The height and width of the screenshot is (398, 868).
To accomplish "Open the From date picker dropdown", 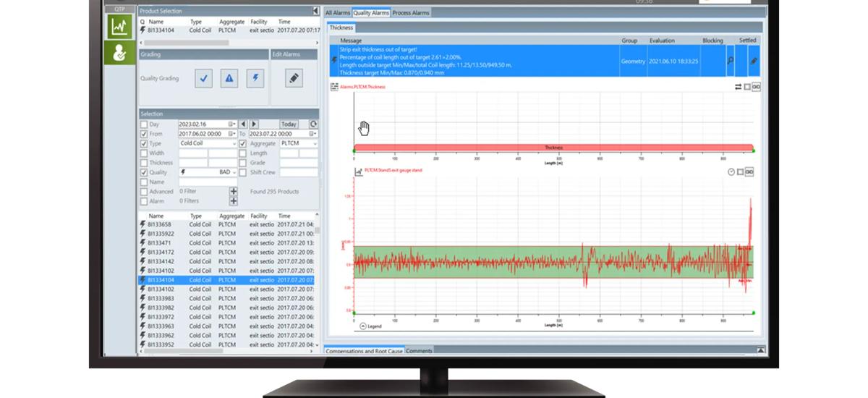I will pos(232,134).
